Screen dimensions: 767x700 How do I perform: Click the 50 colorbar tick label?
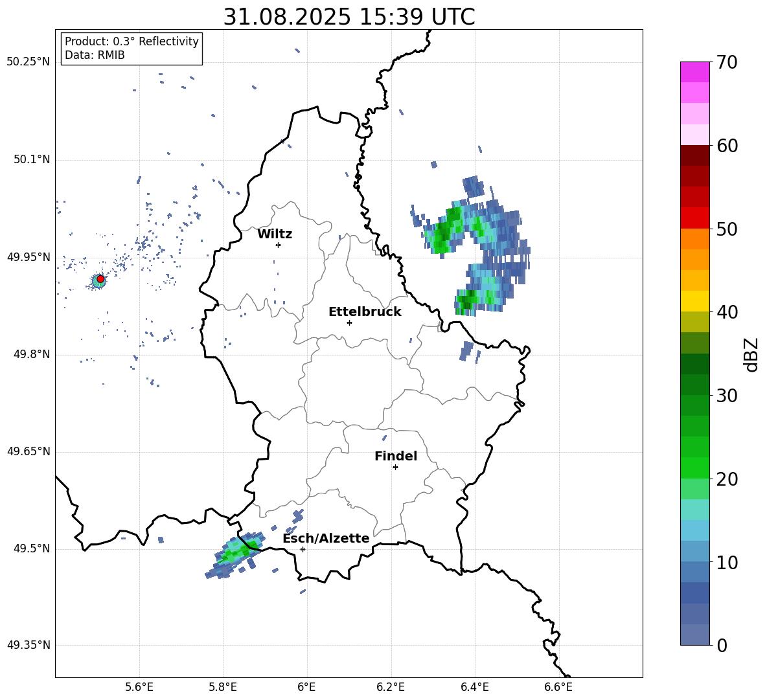point(727,229)
